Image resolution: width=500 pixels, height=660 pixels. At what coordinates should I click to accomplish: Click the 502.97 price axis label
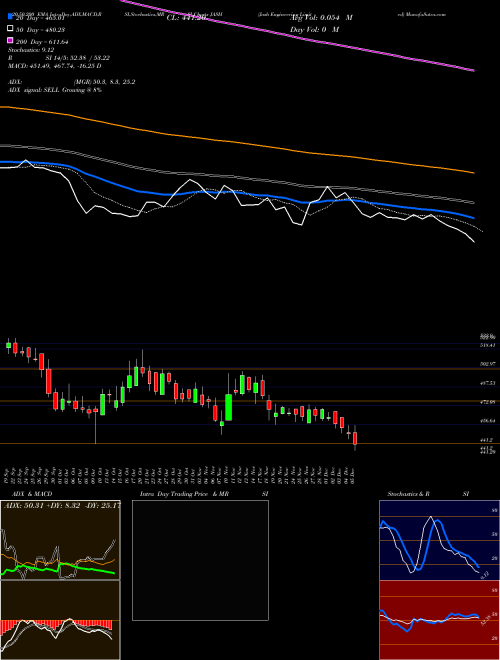[x=487, y=363]
